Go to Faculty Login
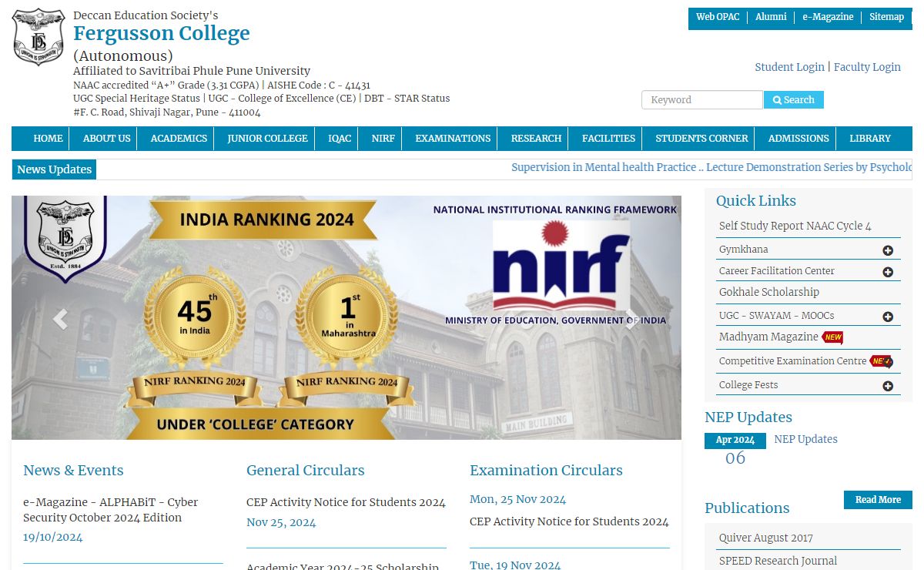This screenshot has width=924, height=570. pyautogui.click(x=867, y=67)
